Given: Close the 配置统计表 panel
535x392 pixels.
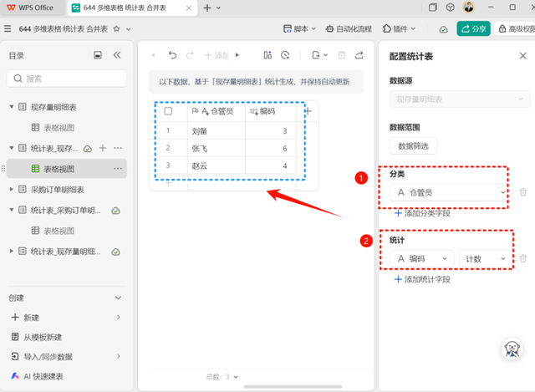Looking at the screenshot, I should click(522, 56).
